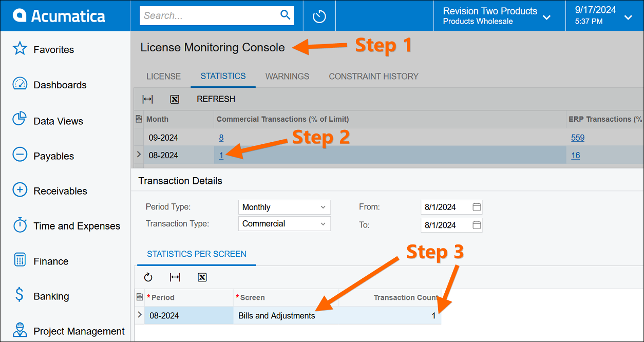Viewport: 644px width, 342px height.
Task: Open the From date calendar picker
Action: coord(477,207)
